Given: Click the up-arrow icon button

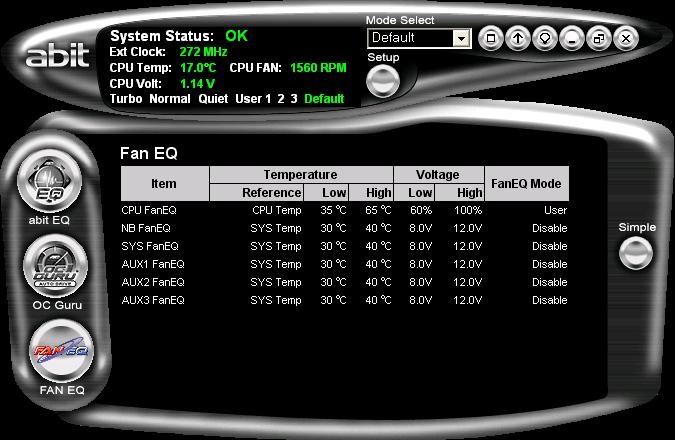Looking at the screenshot, I should [x=518, y=38].
